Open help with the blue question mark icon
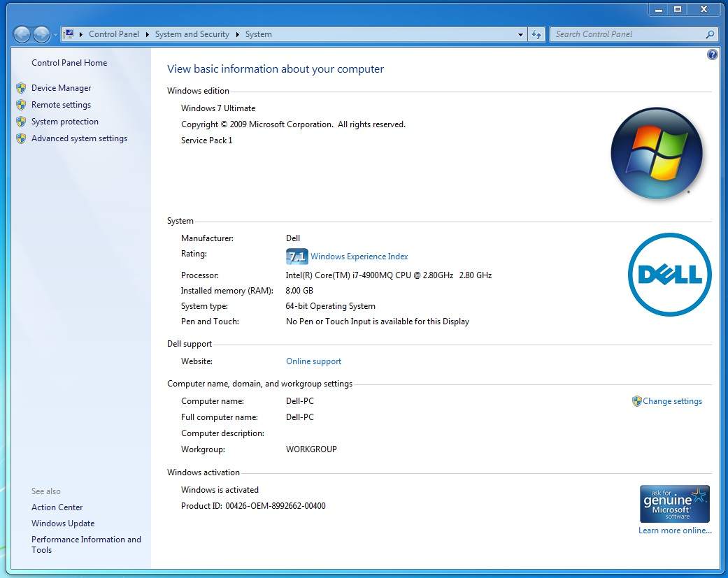The height and width of the screenshot is (578, 728). click(x=712, y=55)
